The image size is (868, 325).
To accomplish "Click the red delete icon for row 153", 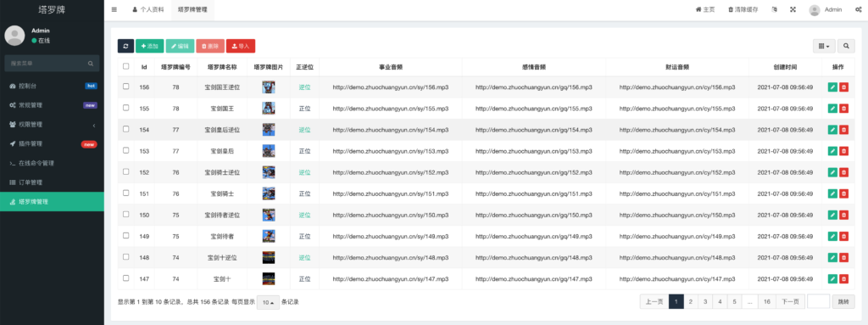I will (843, 151).
